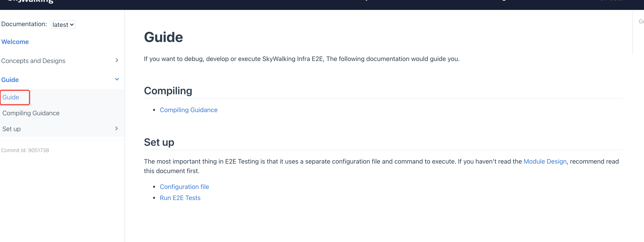Select the highlighted Guide sub-item
This screenshot has height=242, width=644.
11,97
